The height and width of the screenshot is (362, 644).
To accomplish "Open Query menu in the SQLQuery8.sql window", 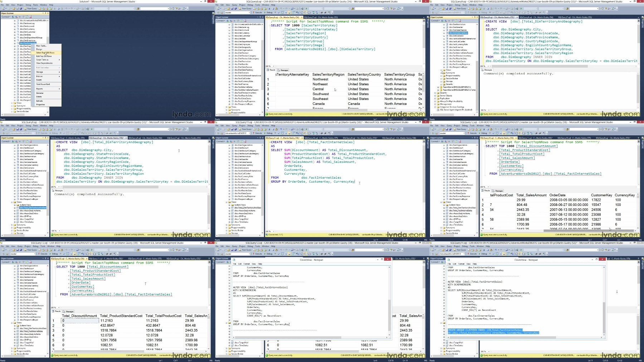I will (234, 5).
